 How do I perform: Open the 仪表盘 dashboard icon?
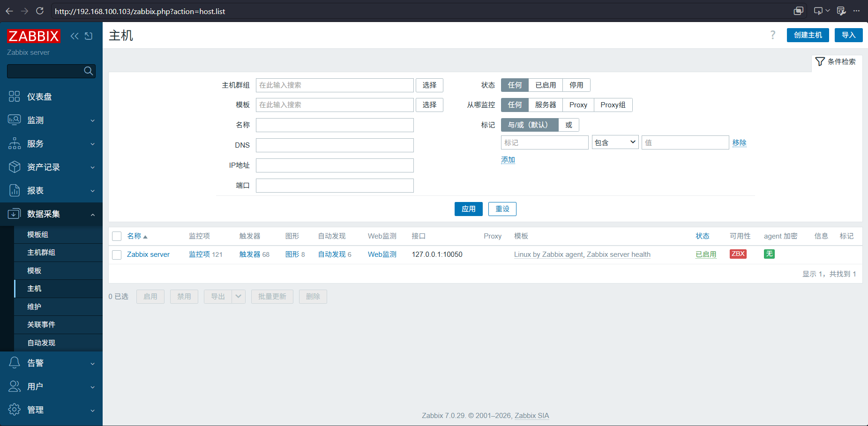pos(15,97)
